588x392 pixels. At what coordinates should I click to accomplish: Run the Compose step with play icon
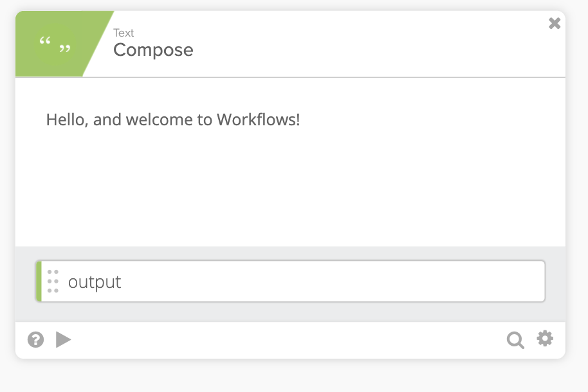(x=63, y=339)
